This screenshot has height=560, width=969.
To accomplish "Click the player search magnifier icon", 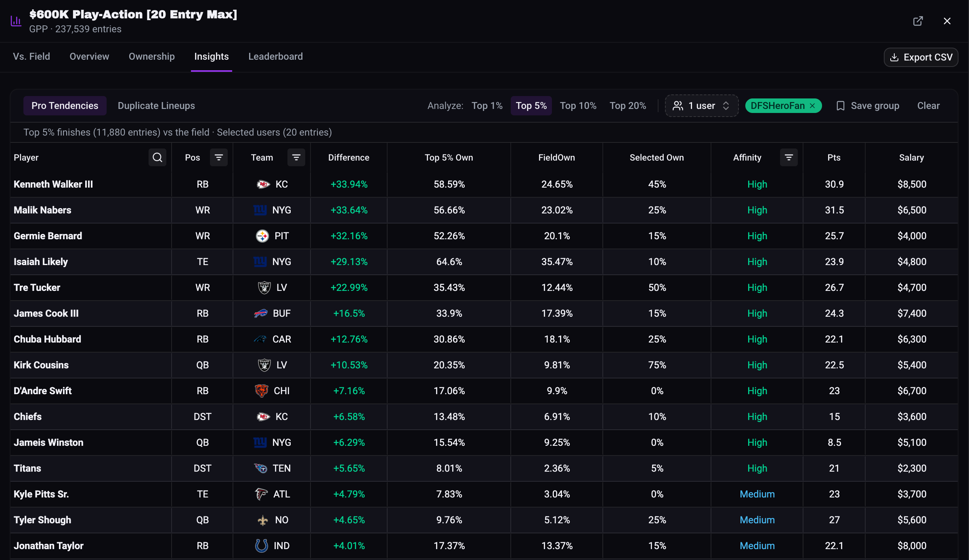I will [x=157, y=157].
